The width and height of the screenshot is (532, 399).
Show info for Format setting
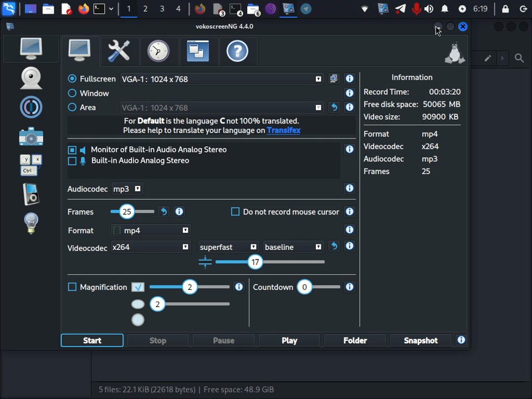point(350,229)
